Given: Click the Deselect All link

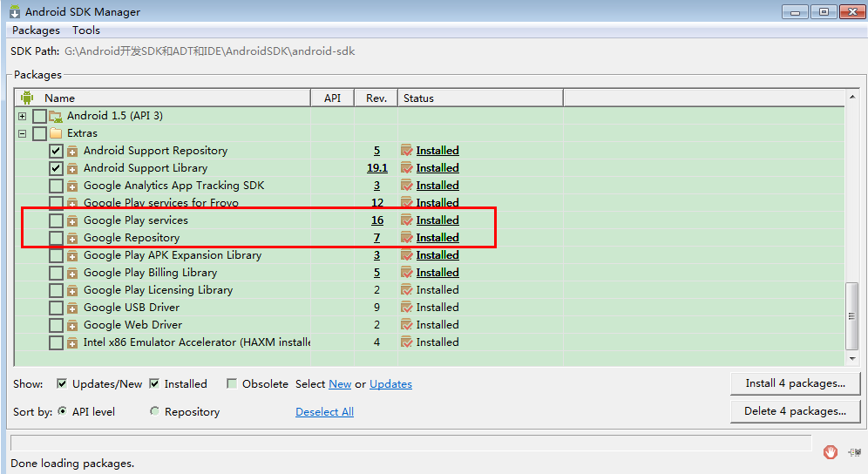Looking at the screenshot, I should [324, 412].
